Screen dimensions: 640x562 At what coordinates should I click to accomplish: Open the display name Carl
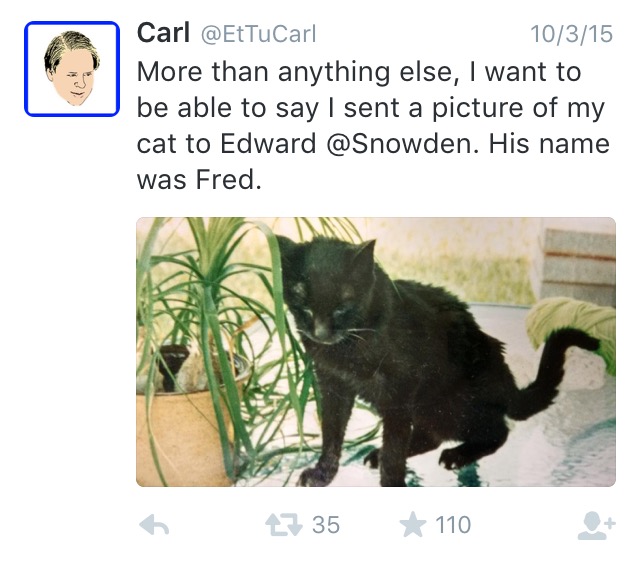click(x=163, y=33)
